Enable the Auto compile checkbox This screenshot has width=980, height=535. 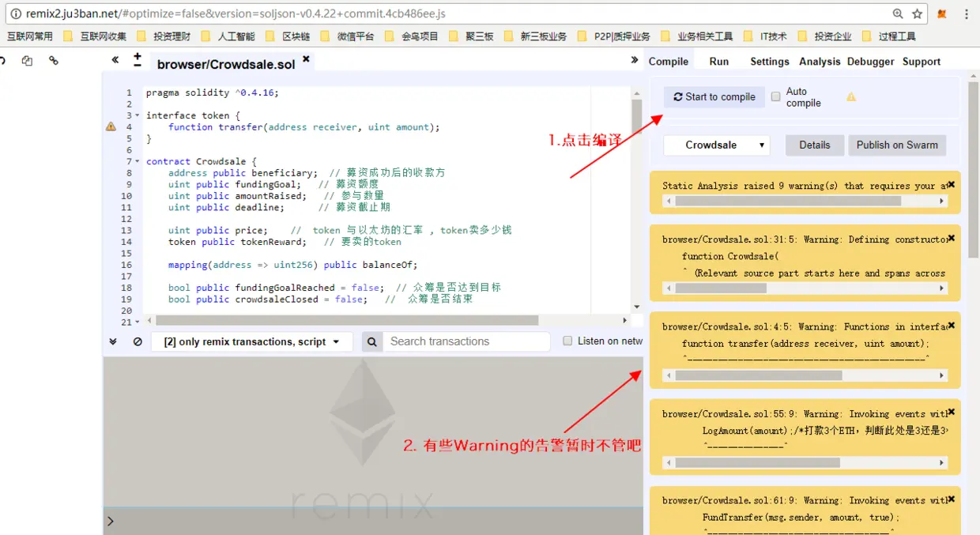[776, 96]
